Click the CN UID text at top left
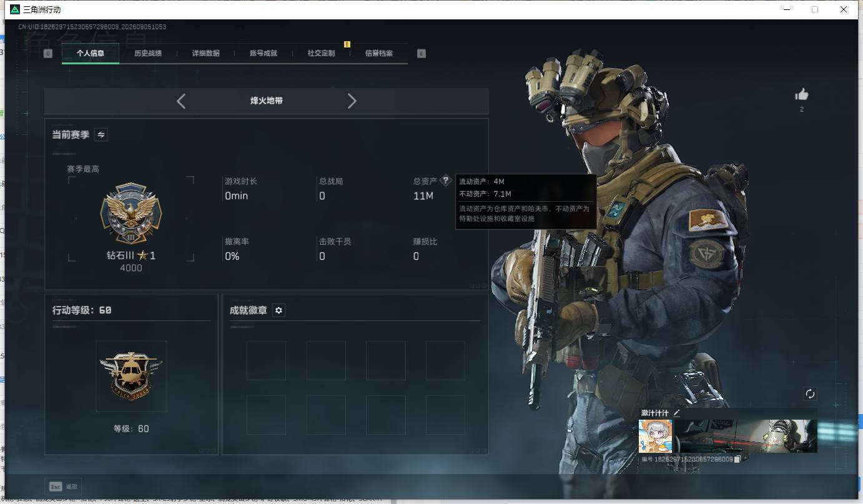The image size is (863, 504). click(x=92, y=27)
